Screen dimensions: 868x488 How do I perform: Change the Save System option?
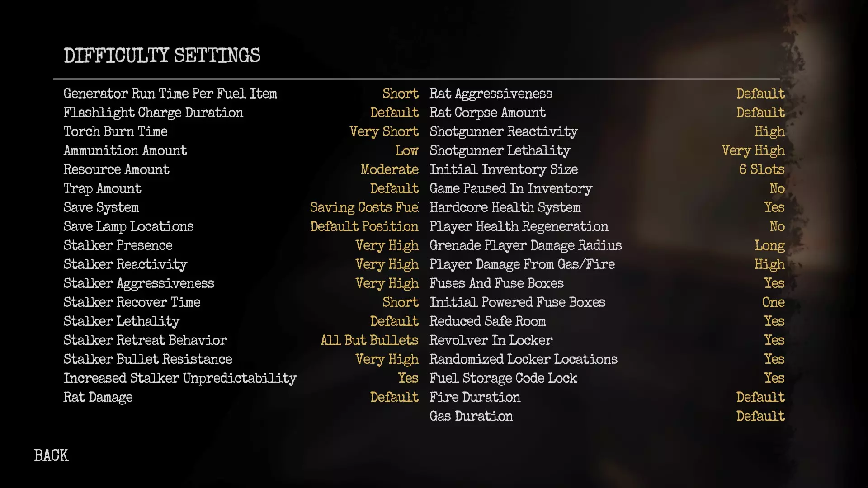(x=364, y=207)
